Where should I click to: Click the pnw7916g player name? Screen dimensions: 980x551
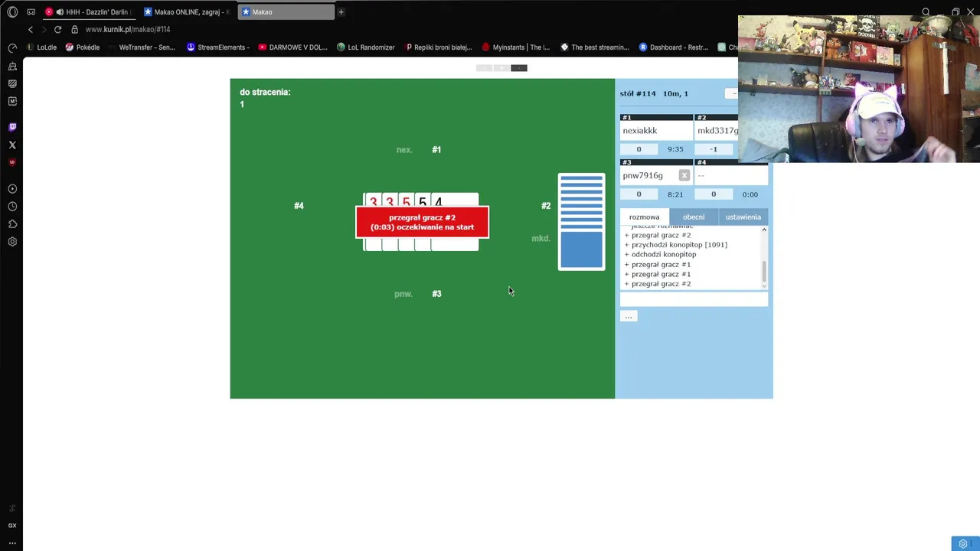(x=642, y=175)
